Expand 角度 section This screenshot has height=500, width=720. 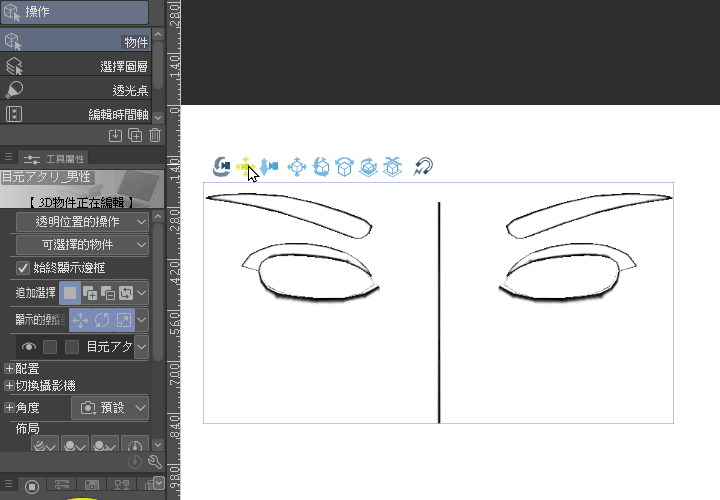click(9, 407)
